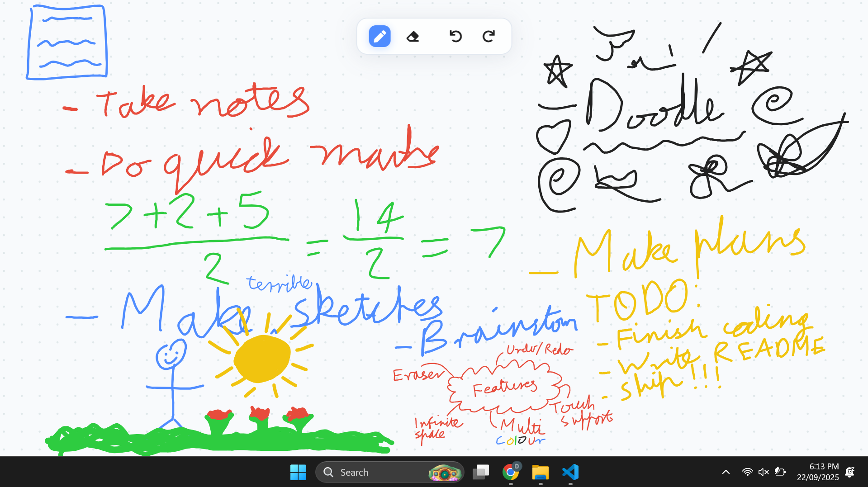The height and width of the screenshot is (487, 868).
Task: Expand the hidden system tray icons
Action: click(726, 472)
